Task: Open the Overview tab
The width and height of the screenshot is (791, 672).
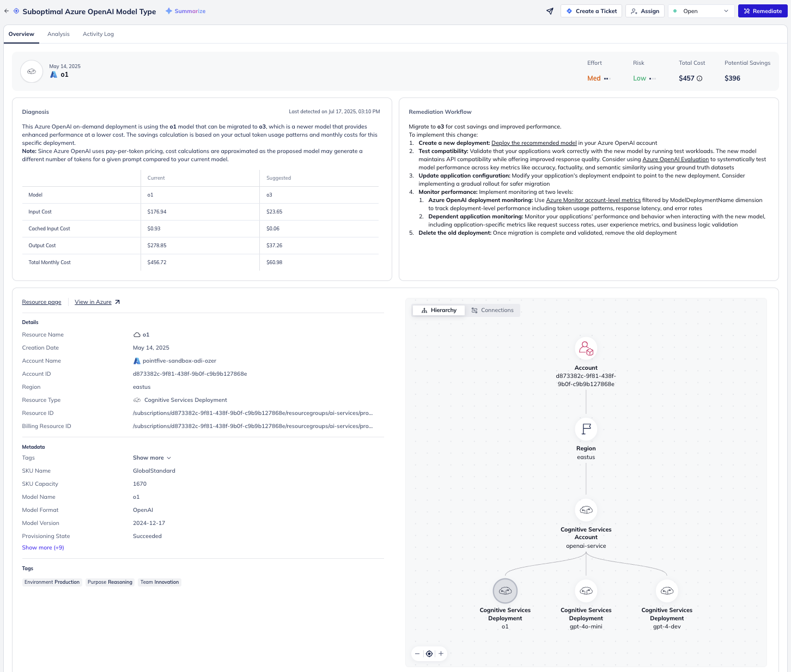Action: (21, 34)
